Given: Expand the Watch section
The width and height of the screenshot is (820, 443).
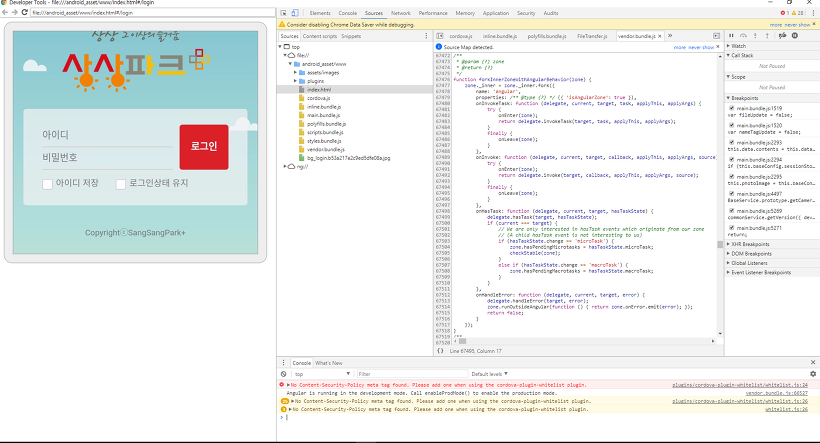Looking at the screenshot, I should click(772, 46).
